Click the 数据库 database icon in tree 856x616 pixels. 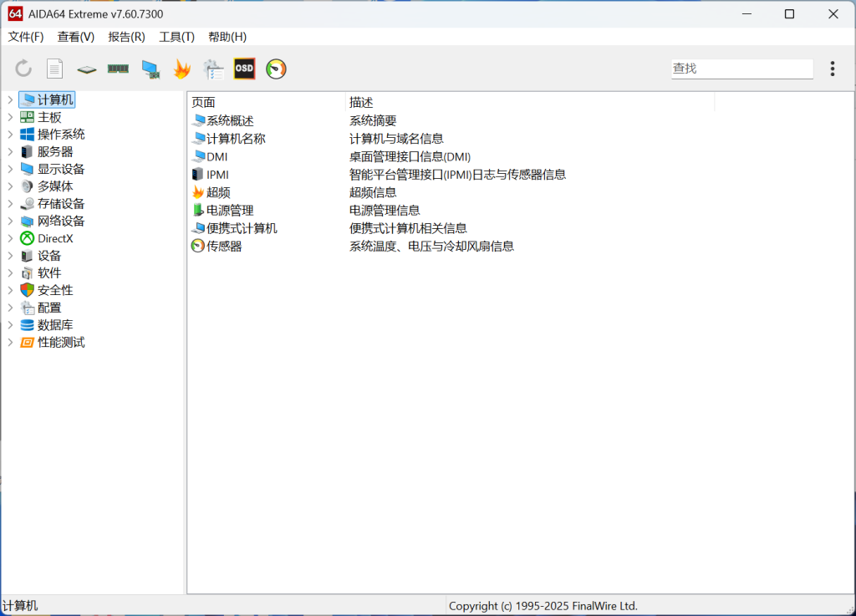(x=27, y=325)
